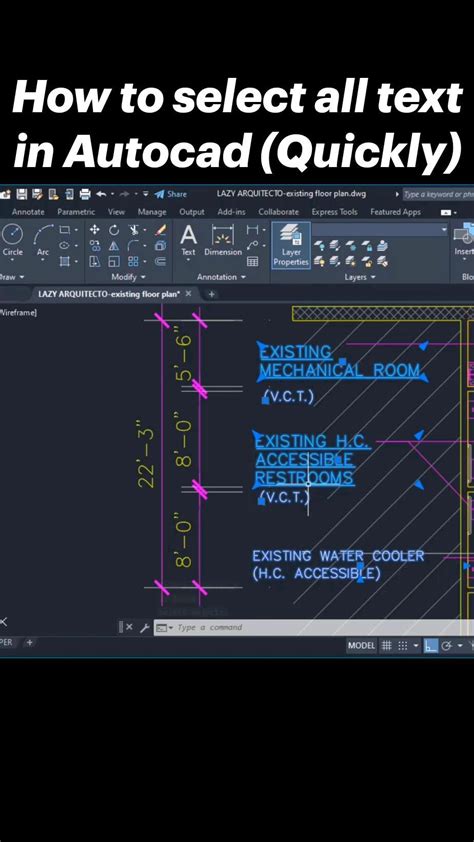
Task: Activate the Copy tool in Modify panel
Action: [94, 245]
